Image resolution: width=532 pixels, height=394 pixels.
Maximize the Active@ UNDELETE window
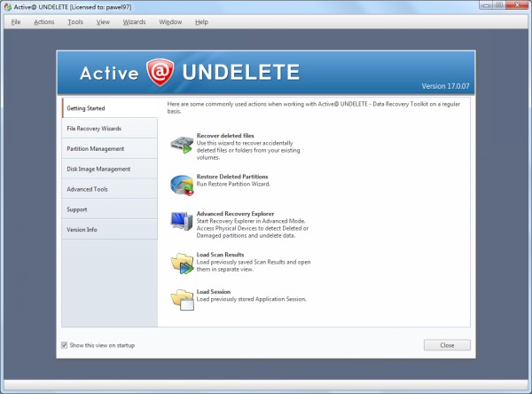click(498, 4)
